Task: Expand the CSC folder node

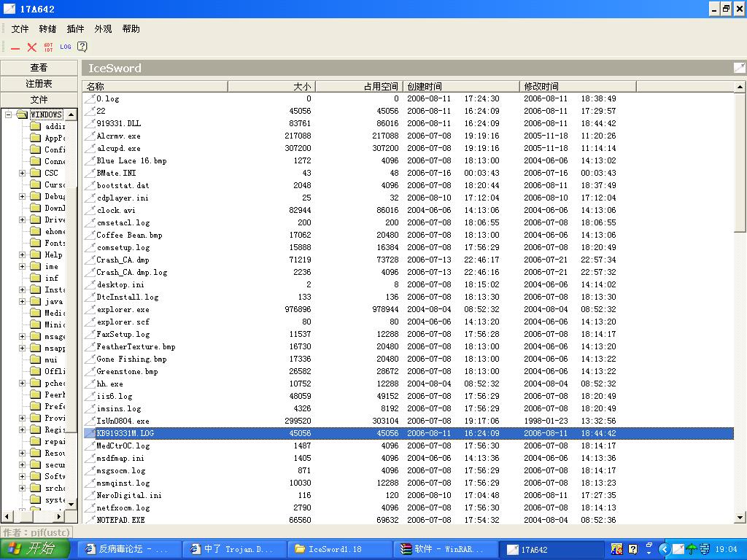Action: pyautogui.click(x=23, y=173)
